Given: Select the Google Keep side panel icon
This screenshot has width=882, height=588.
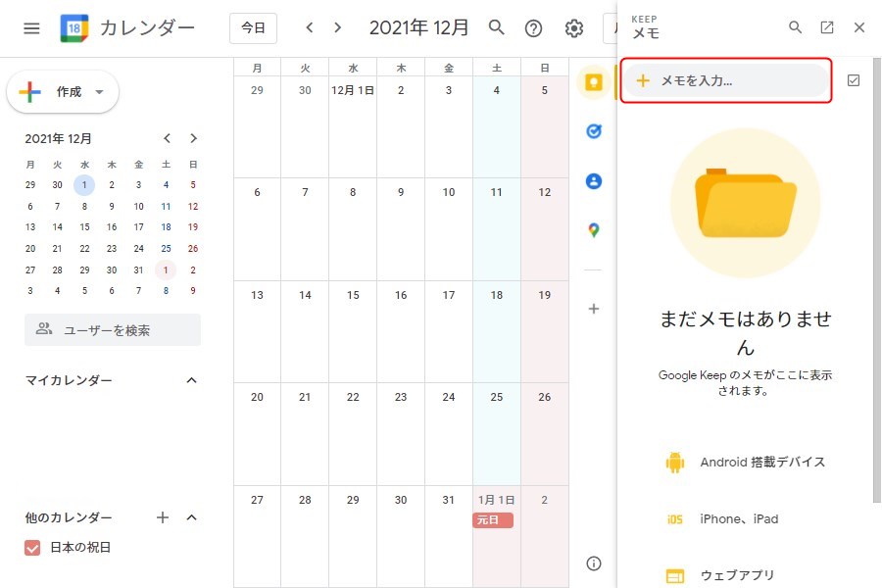Looking at the screenshot, I should coord(593,82).
